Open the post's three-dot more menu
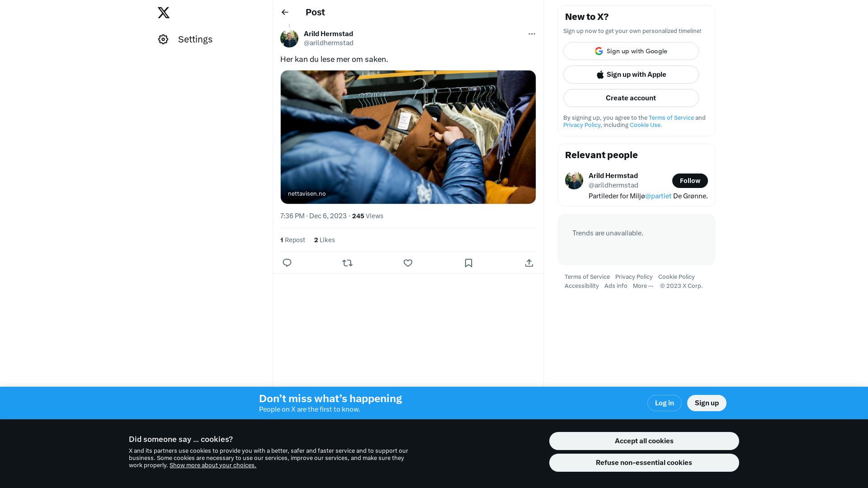The height and width of the screenshot is (488, 868). (x=532, y=34)
